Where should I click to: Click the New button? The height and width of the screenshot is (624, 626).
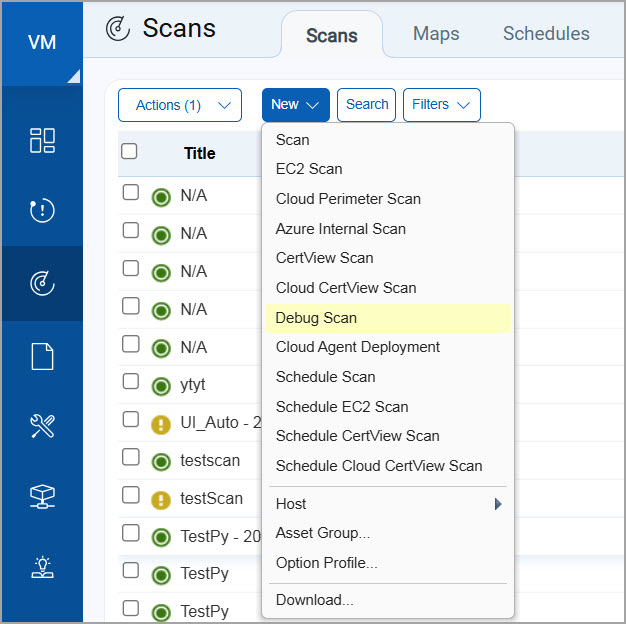(295, 105)
